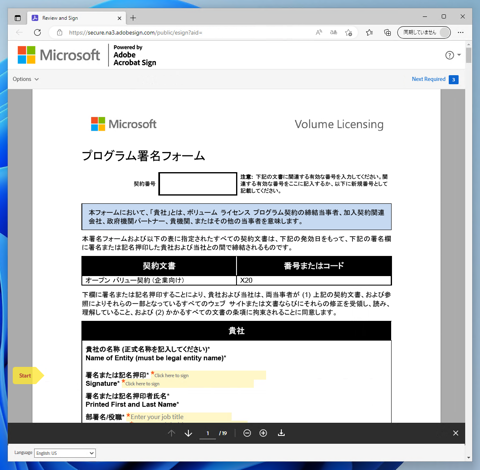
Task: Click the Microsoft logo in header
Action: (59, 55)
